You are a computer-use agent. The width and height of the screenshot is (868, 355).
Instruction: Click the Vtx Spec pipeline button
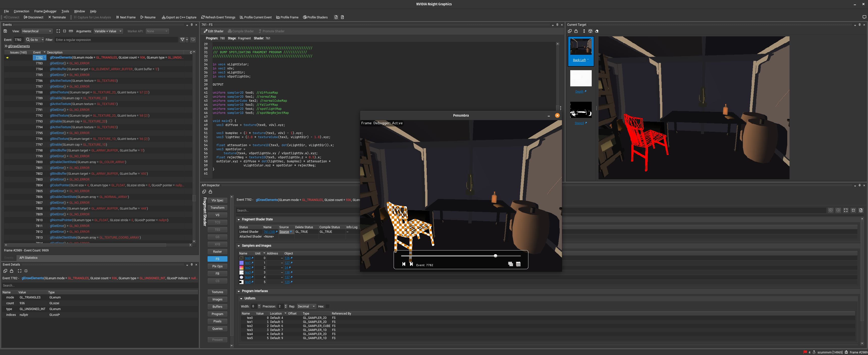click(x=217, y=200)
